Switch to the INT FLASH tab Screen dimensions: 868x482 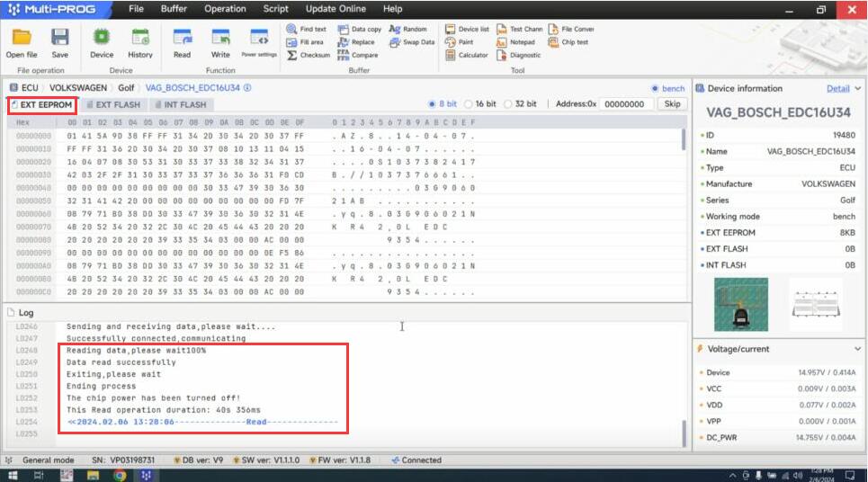pyautogui.click(x=181, y=104)
